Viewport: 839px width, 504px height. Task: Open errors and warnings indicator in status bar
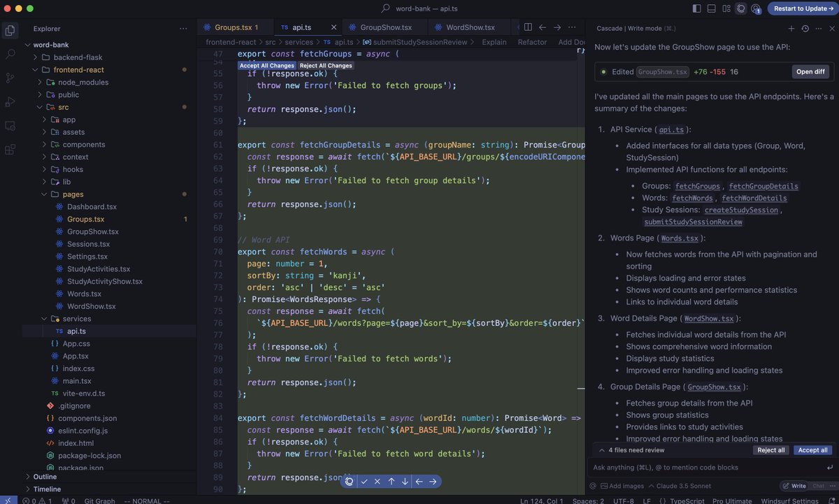38,501
